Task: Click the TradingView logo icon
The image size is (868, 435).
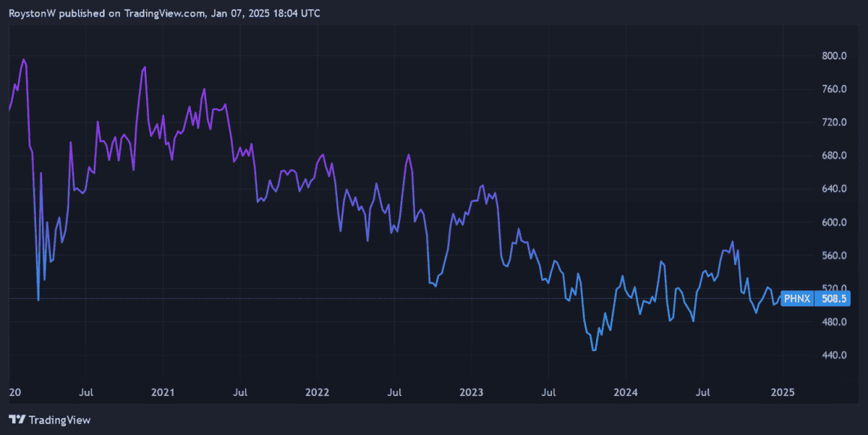Action: click(x=17, y=420)
